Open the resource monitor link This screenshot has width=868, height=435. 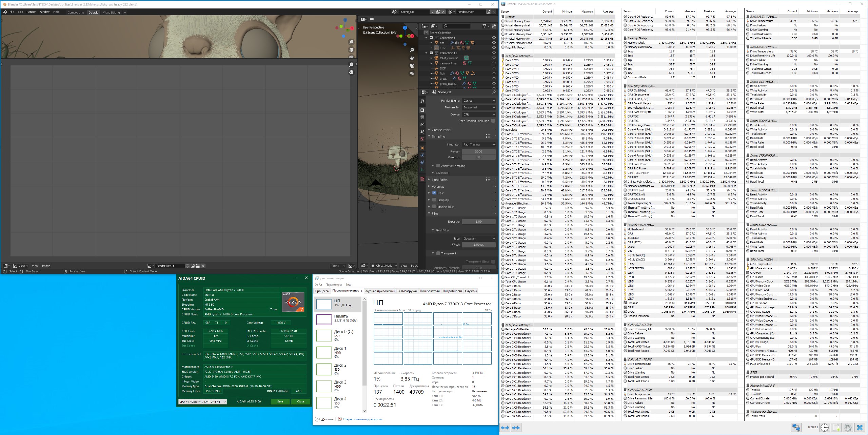[x=362, y=419]
